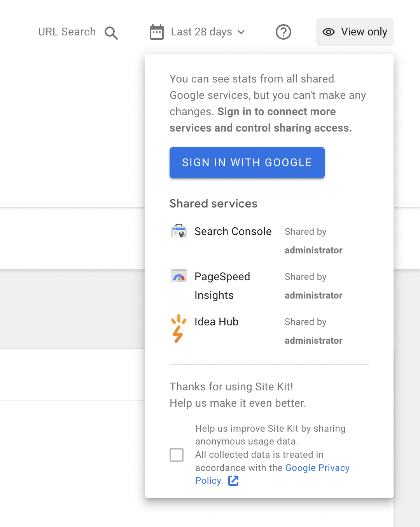This screenshot has height=527, width=420.
Task: Click the URL Search label
Action: [67, 32]
